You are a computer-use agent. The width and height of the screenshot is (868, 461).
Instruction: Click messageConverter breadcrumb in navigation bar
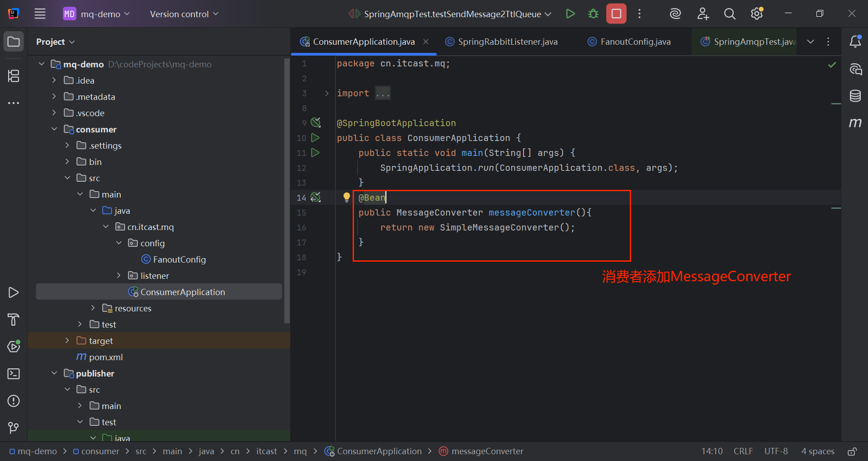click(481, 451)
